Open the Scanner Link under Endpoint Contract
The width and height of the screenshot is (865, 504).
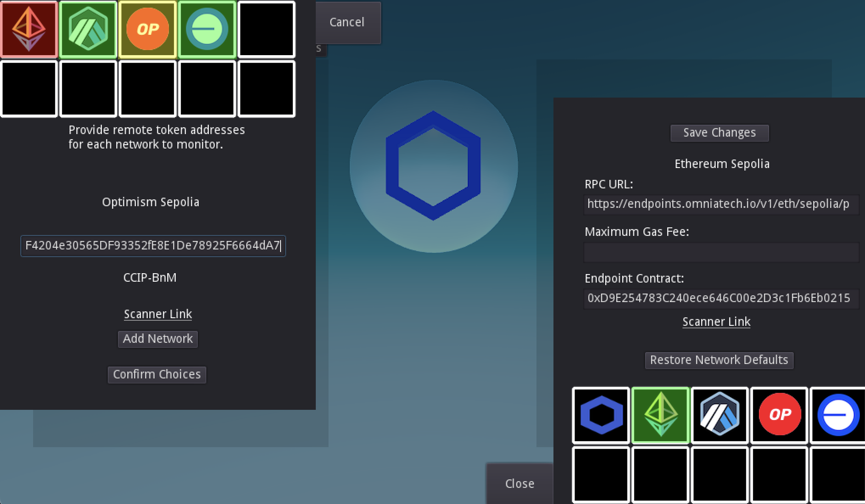716,322
